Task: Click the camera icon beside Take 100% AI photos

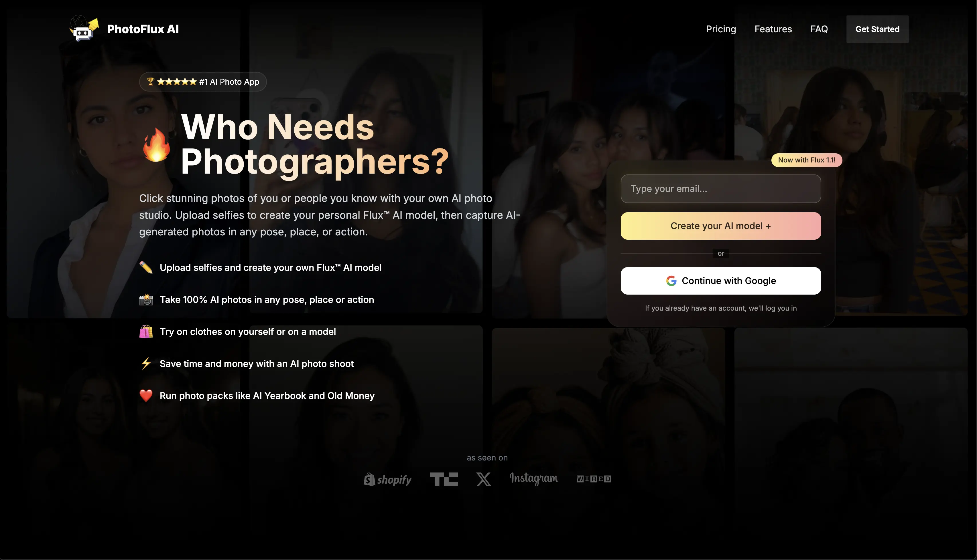Action: pos(146,300)
